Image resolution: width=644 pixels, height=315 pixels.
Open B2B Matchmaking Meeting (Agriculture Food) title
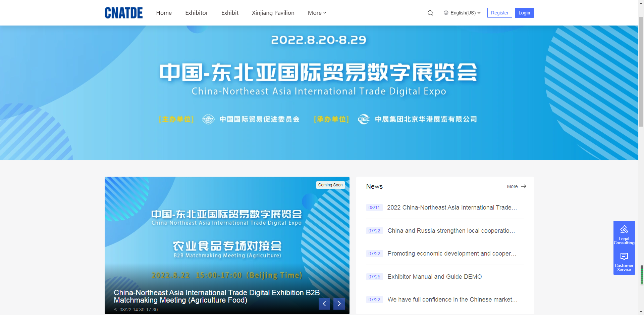click(217, 296)
